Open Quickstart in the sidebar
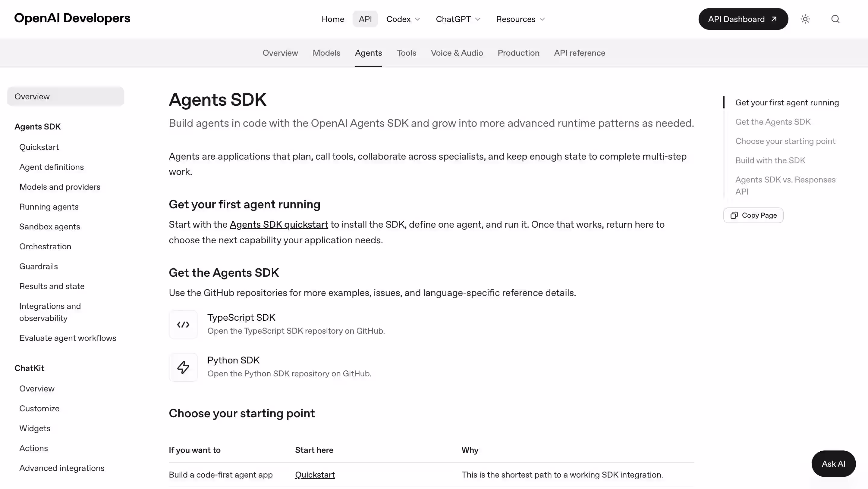This screenshot has width=868, height=489. 39,147
